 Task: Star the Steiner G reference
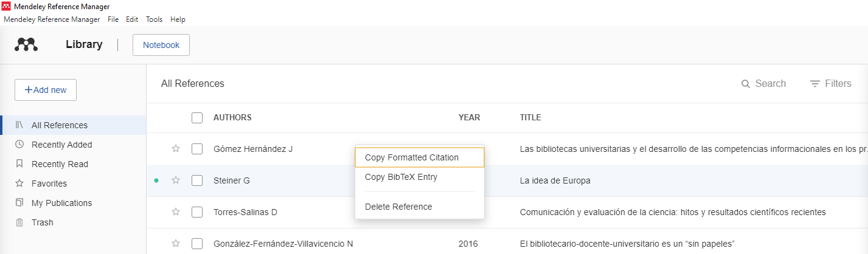(176, 180)
